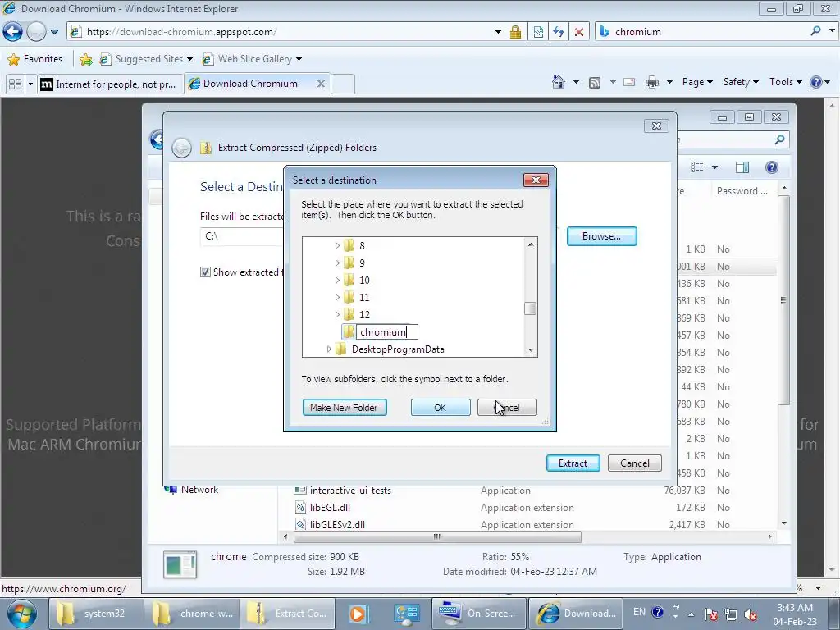Image resolution: width=840 pixels, height=630 pixels.
Task: Click the Windows Start orb
Action: point(21,614)
